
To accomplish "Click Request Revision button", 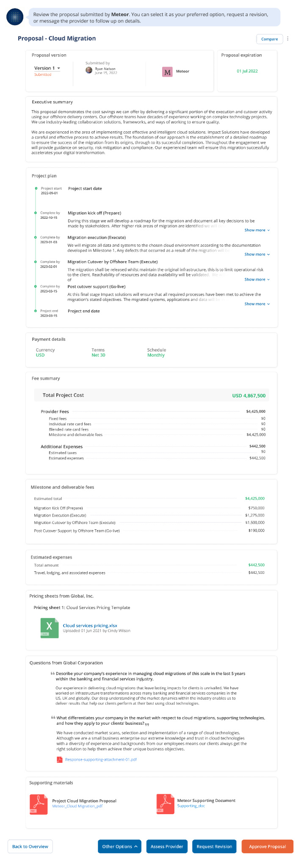I will [214, 846].
